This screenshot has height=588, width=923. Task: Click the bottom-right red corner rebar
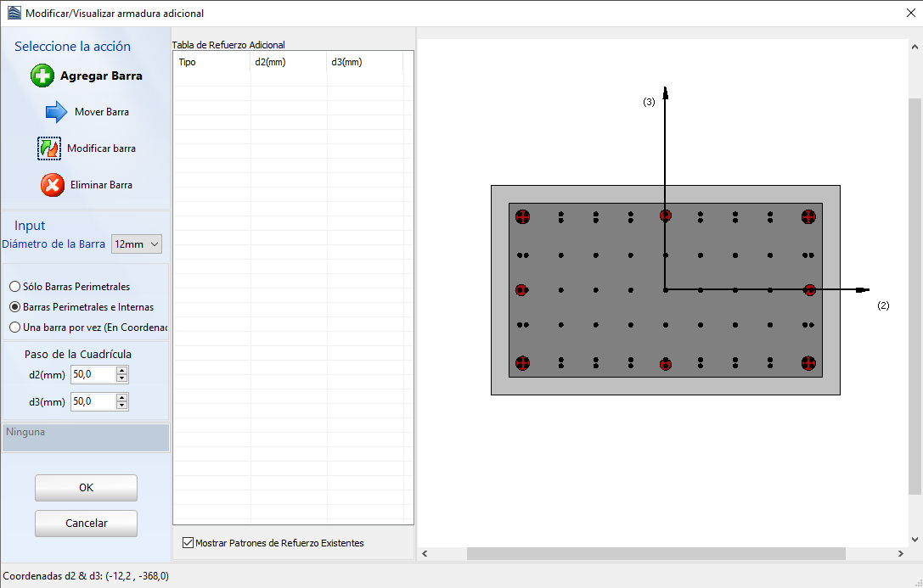[x=808, y=363]
